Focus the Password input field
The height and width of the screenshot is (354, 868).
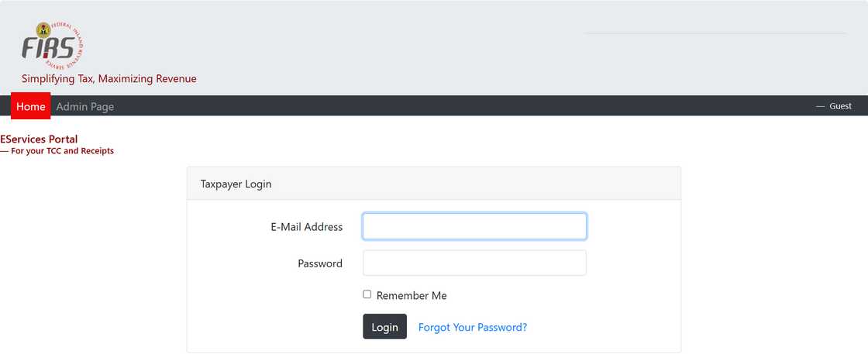[x=474, y=263]
